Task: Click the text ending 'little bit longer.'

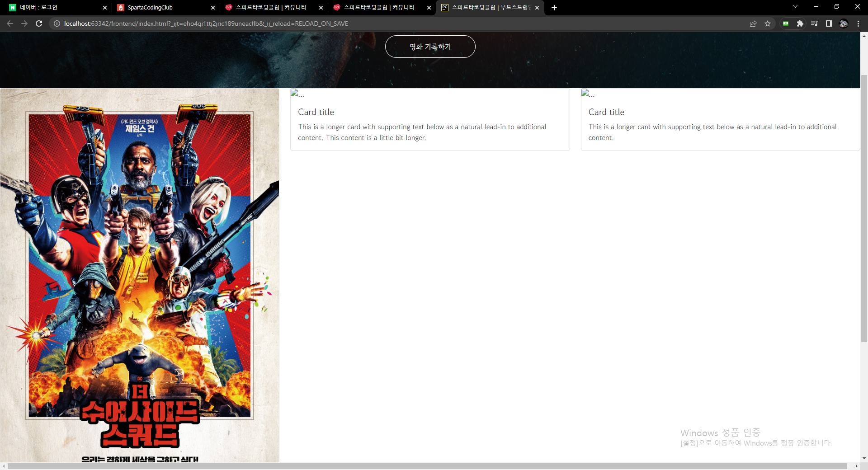Action: 422,132
